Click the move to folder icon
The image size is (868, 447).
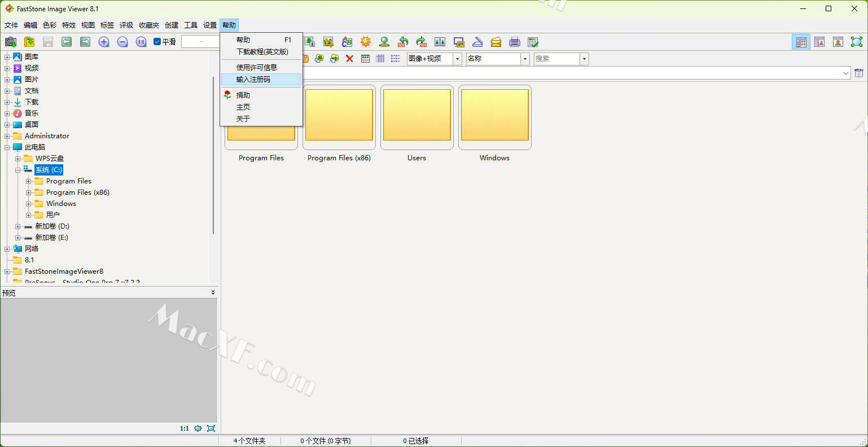[335, 59]
